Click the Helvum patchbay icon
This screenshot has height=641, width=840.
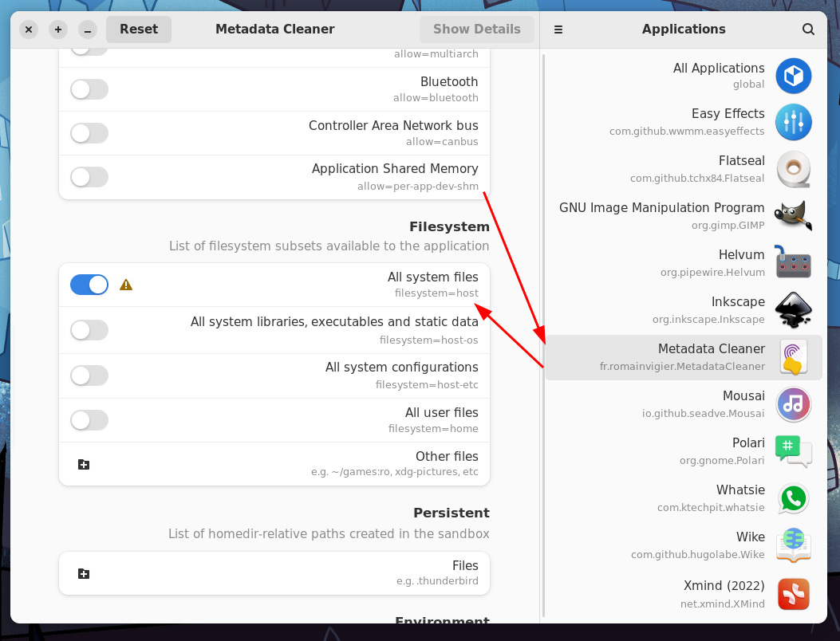tap(794, 262)
